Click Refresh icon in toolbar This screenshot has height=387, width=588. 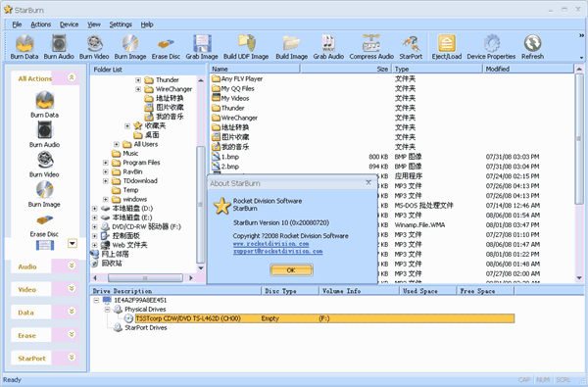(x=532, y=47)
